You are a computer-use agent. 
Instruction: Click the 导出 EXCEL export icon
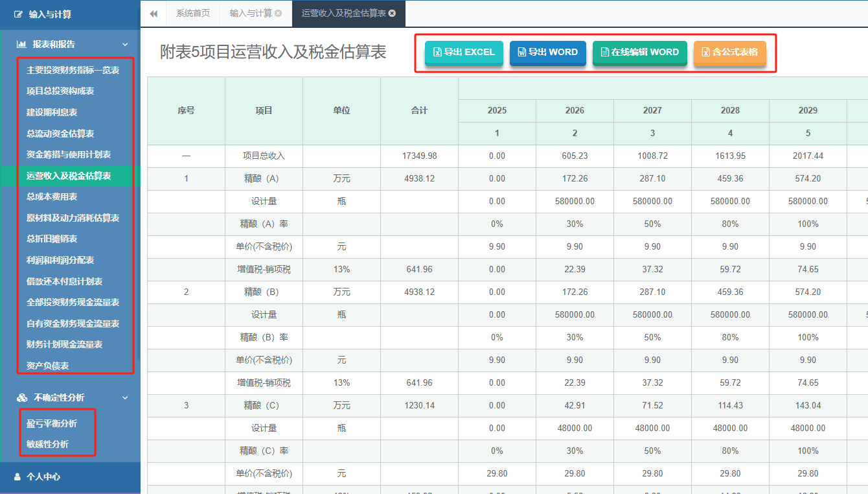click(436, 52)
